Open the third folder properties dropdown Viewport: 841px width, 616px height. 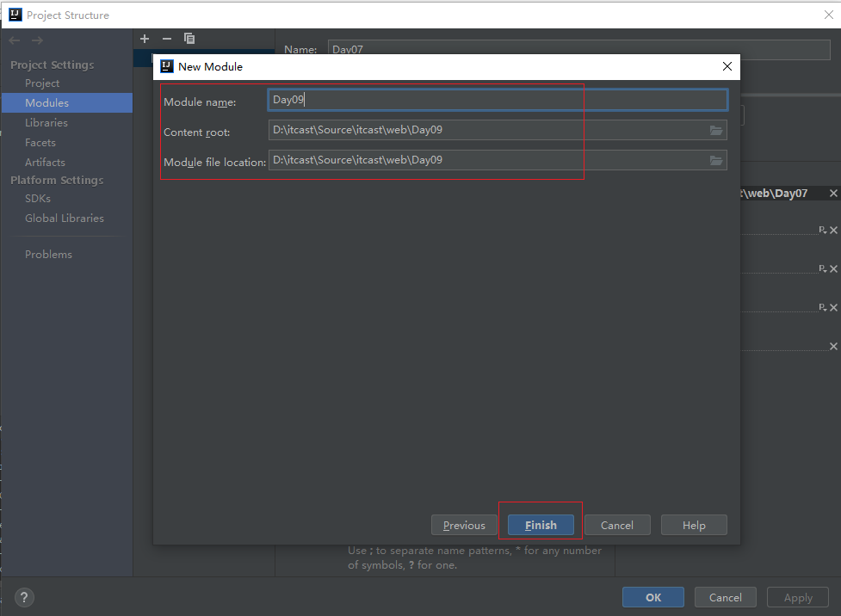click(x=822, y=308)
